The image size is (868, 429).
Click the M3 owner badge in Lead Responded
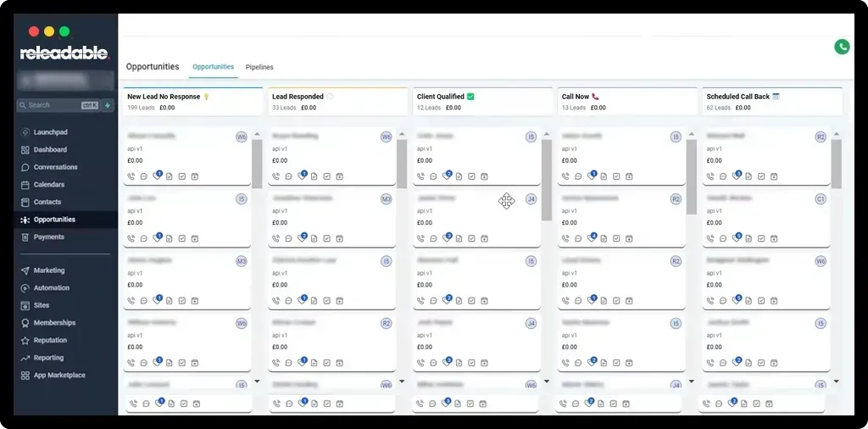pyautogui.click(x=387, y=199)
